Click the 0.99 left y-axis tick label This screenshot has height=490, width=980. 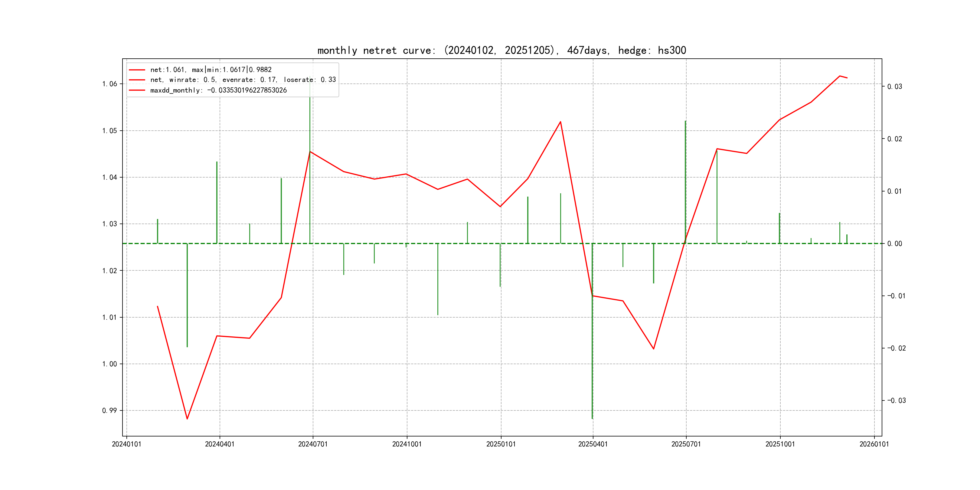pyautogui.click(x=109, y=410)
